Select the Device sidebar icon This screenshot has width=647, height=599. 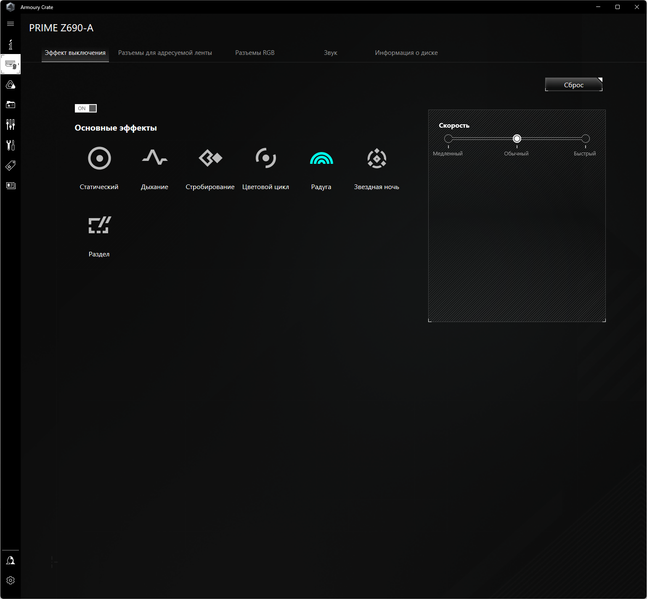pos(10,64)
